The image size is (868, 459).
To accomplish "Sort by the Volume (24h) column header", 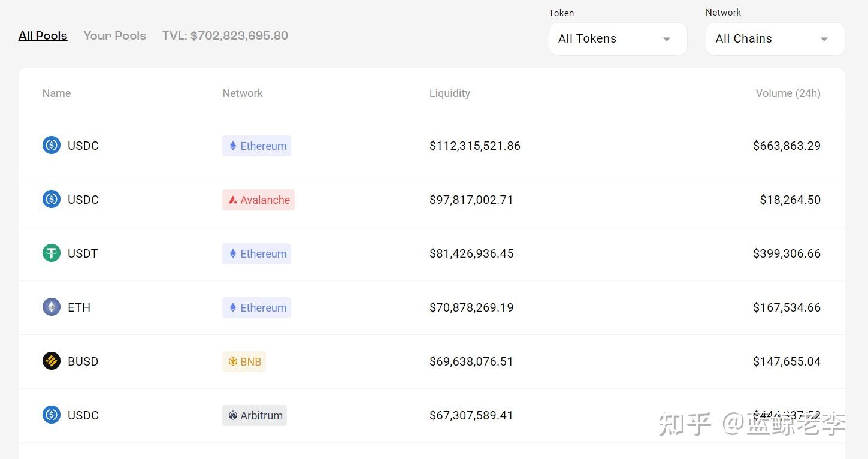I will 788,93.
